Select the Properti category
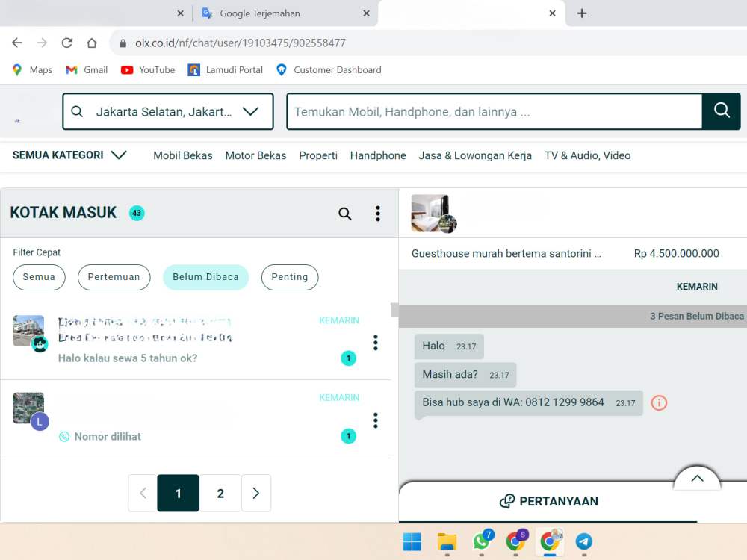 tap(318, 155)
